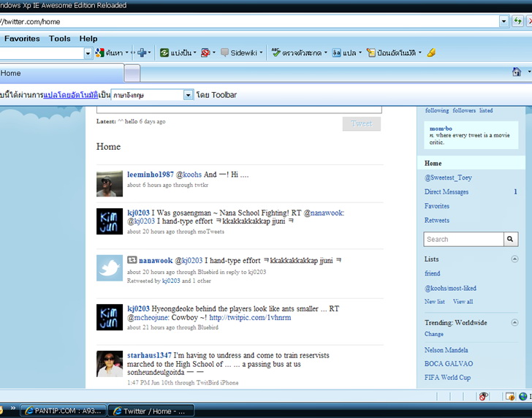Click New list link
Image resolution: width=532 pixels, height=418 pixels.
coord(434,302)
